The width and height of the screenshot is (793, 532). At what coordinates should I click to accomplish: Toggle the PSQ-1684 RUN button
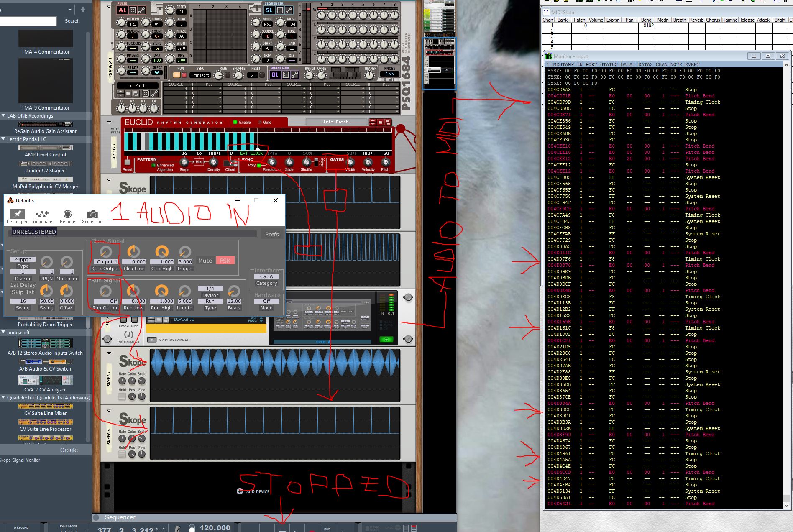tap(177, 75)
